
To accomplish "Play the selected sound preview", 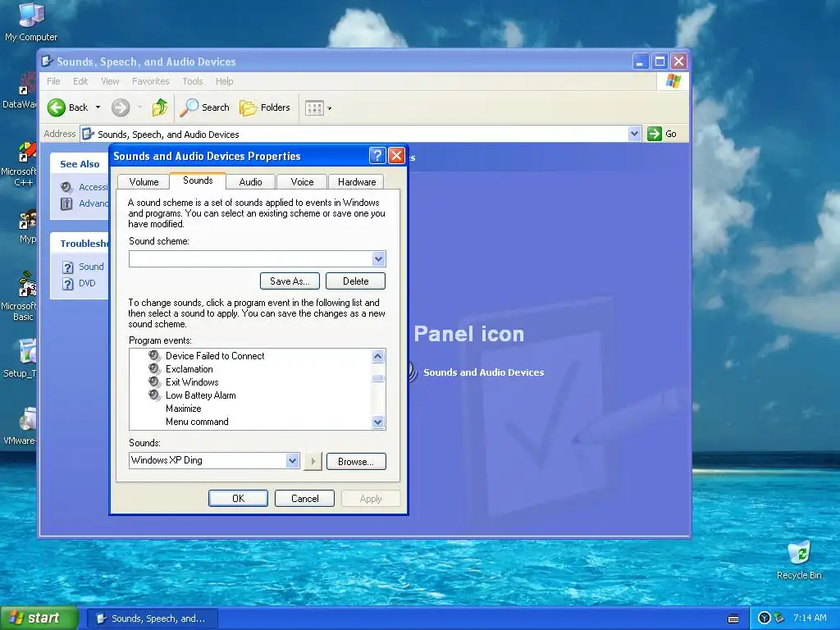I will coord(313,461).
